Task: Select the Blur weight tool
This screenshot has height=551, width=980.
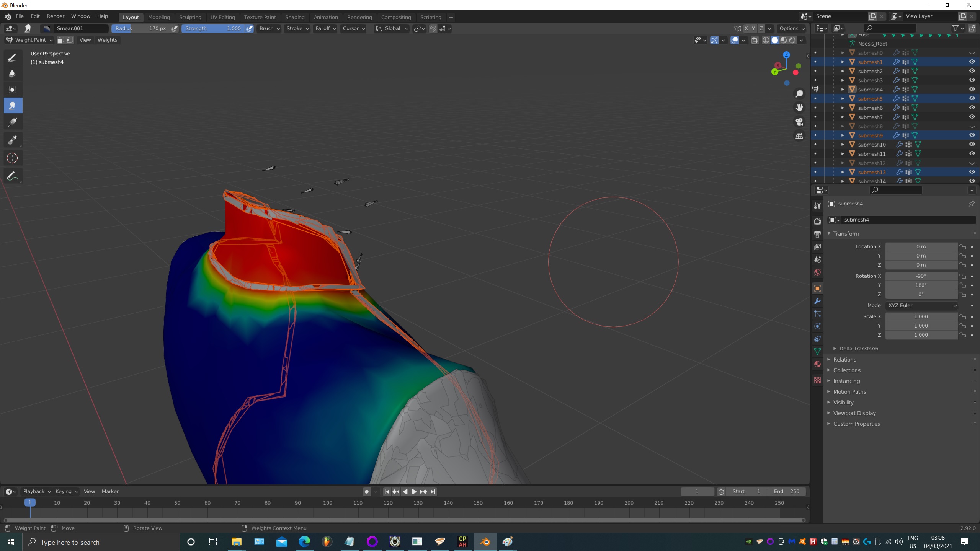Action: 13,73
